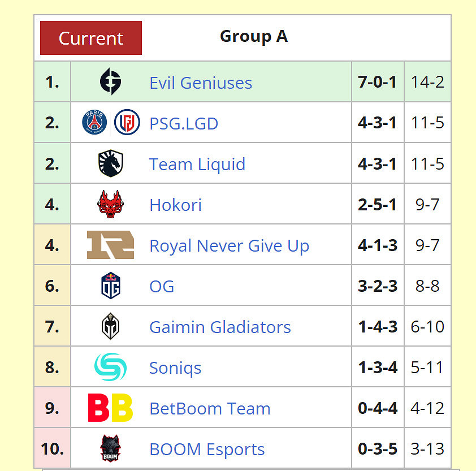This screenshot has height=471, width=476.
Task: Click the Royal Never Give Up logo
Action: click(110, 245)
